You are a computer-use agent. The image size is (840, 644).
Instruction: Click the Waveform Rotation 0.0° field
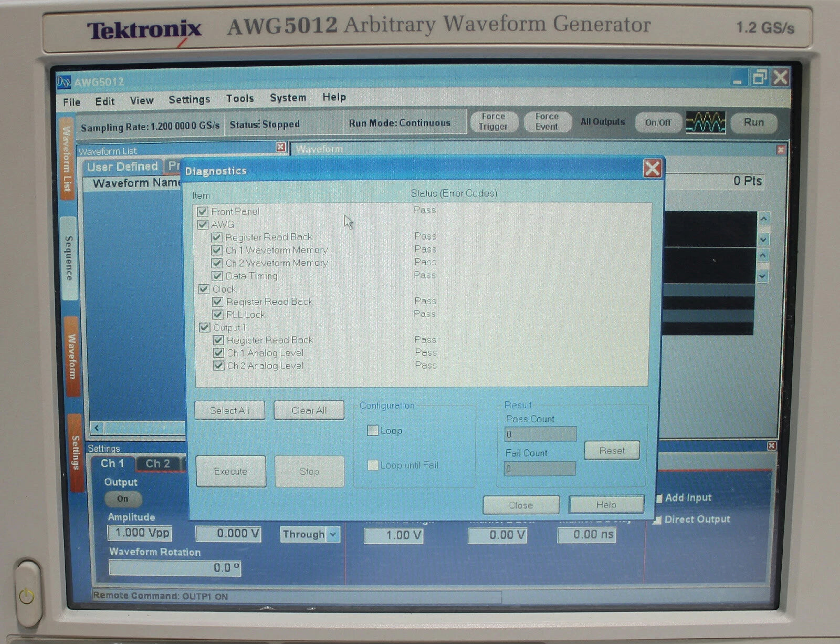[x=175, y=568]
